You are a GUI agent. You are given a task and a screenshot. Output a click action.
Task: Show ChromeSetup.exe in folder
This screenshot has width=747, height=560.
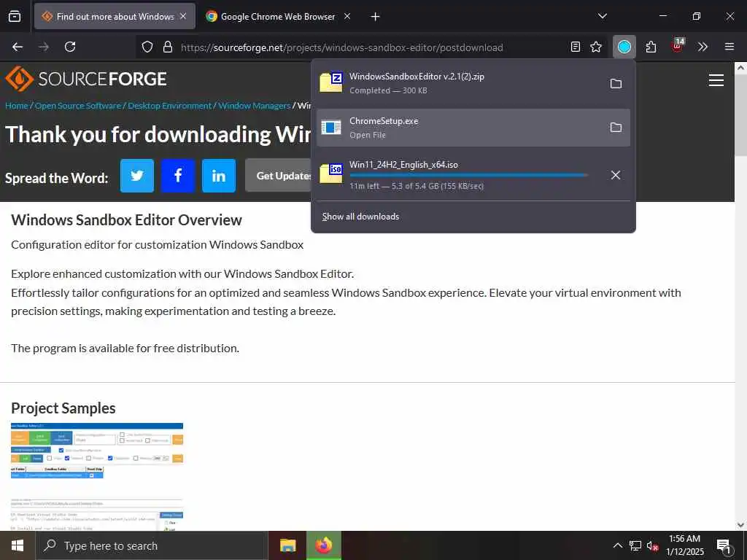coord(616,128)
